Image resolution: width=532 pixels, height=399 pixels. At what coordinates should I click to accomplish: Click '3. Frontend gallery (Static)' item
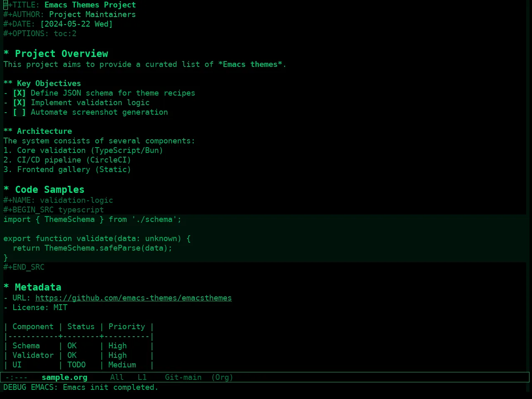point(67,170)
